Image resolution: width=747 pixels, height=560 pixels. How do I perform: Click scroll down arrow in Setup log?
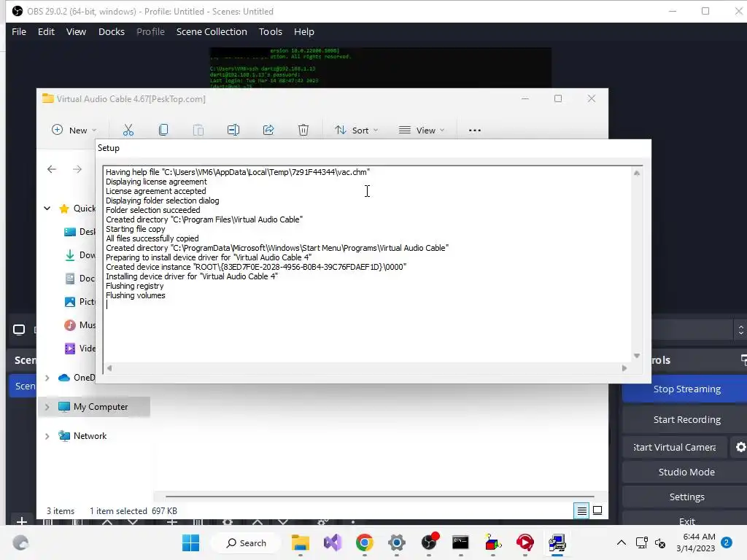pyautogui.click(x=636, y=356)
